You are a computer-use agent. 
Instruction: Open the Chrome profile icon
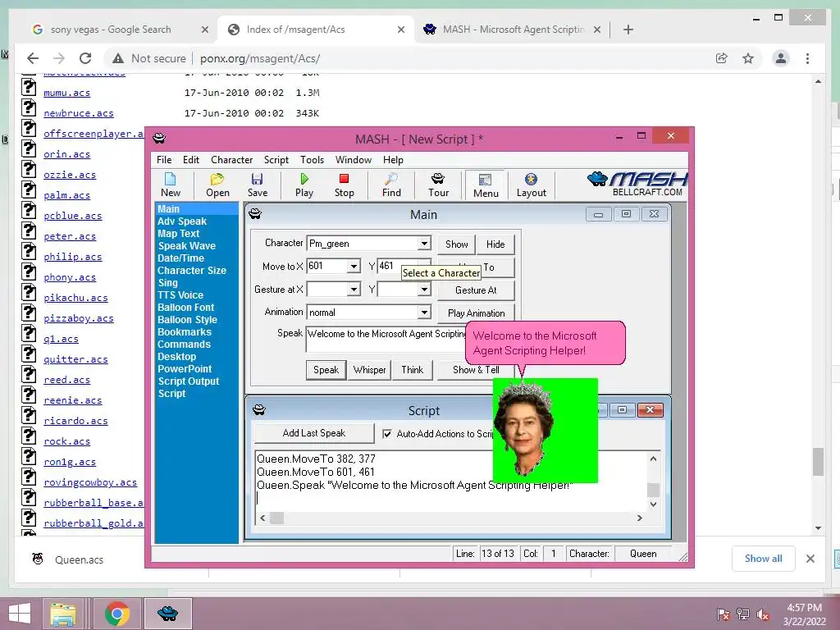[x=781, y=58]
